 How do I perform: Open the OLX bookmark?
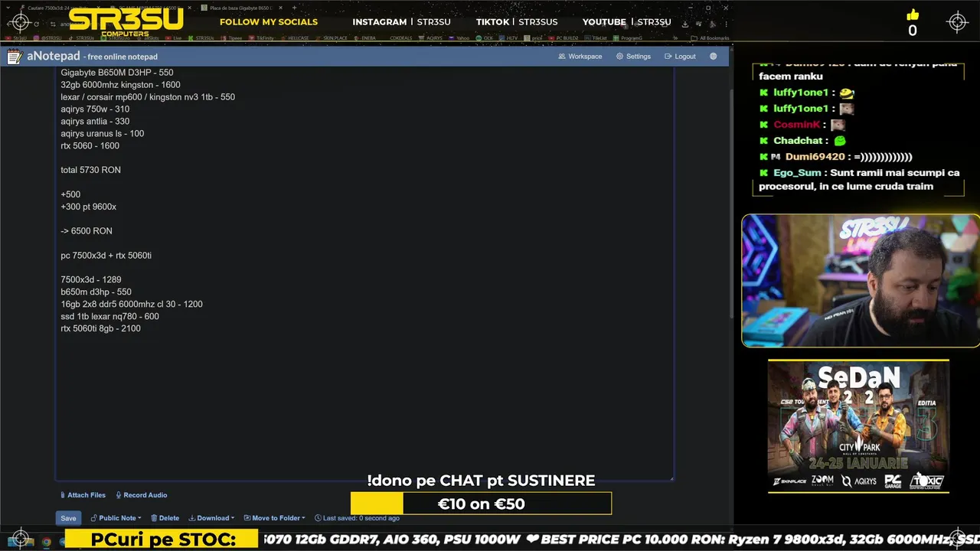[x=485, y=37]
